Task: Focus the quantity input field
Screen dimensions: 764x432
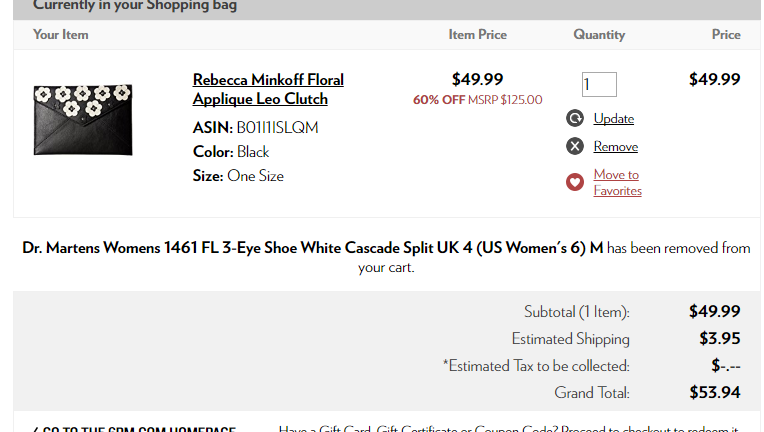Action: click(599, 84)
